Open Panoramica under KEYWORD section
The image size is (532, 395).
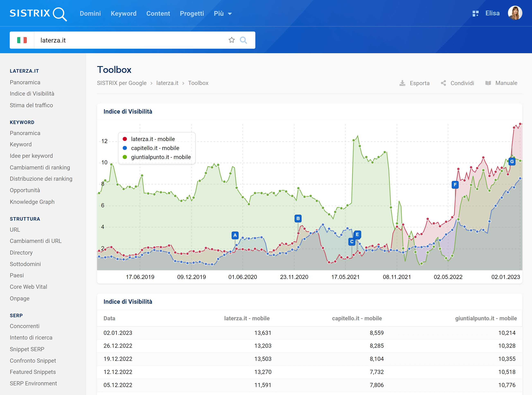click(25, 133)
